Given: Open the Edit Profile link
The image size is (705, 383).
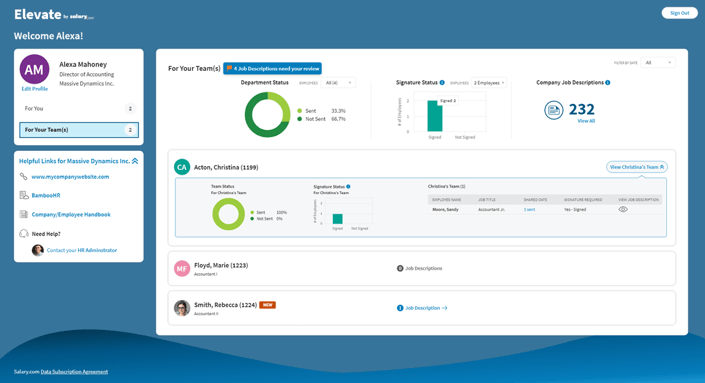Looking at the screenshot, I should [35, 89].
